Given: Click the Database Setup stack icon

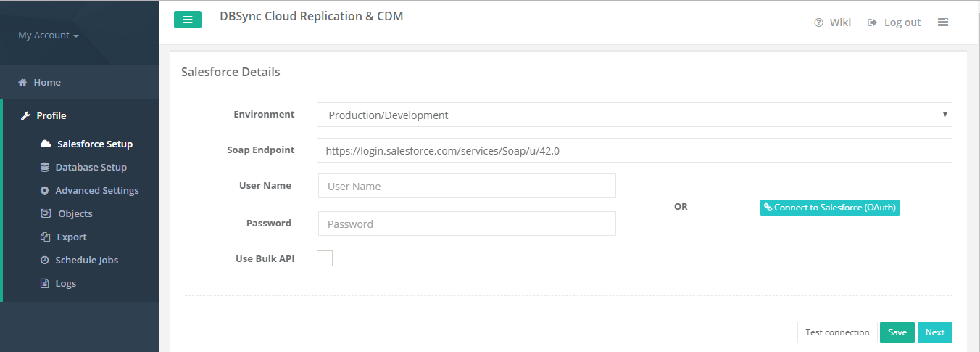Looking at the screenshot, I should [x=45, y=167].
